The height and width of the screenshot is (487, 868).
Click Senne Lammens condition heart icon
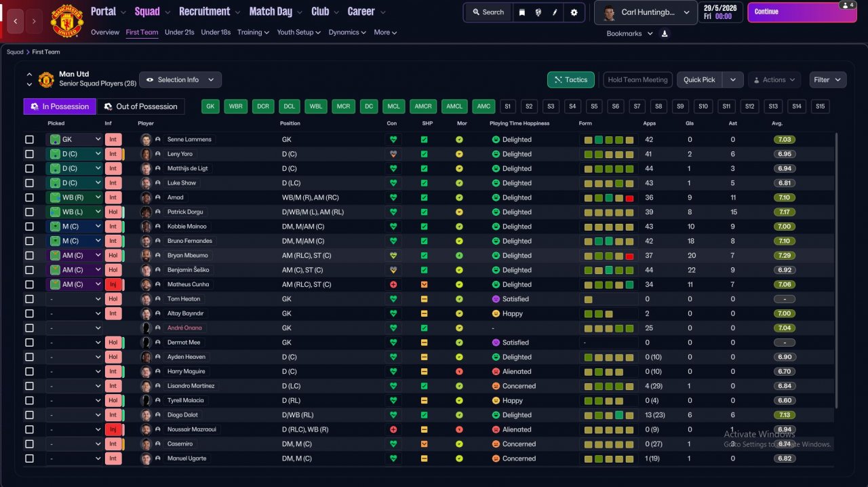click(393, 140)
